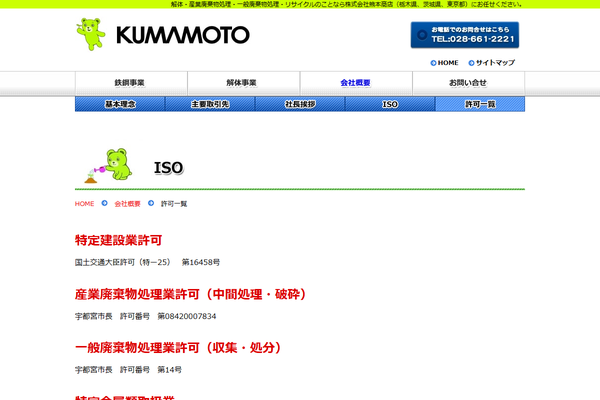Click the watering bear illustration beside ISO heading
Image resolution: width=600 pixels, height=400 pixels.
108,165
